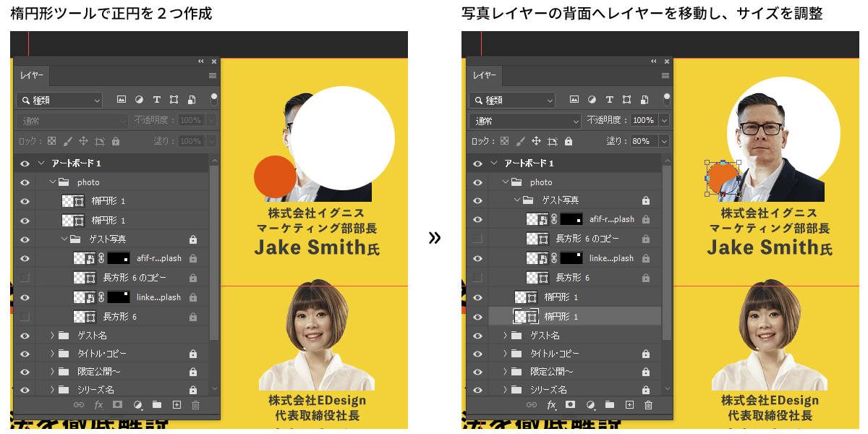
Task: Toggle visibility of シリーズ名 group in left panel
Action: (25, 390)
